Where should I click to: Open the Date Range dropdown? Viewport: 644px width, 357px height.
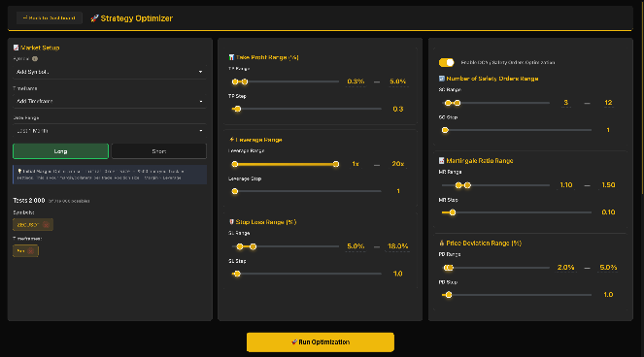pos(109,131)
